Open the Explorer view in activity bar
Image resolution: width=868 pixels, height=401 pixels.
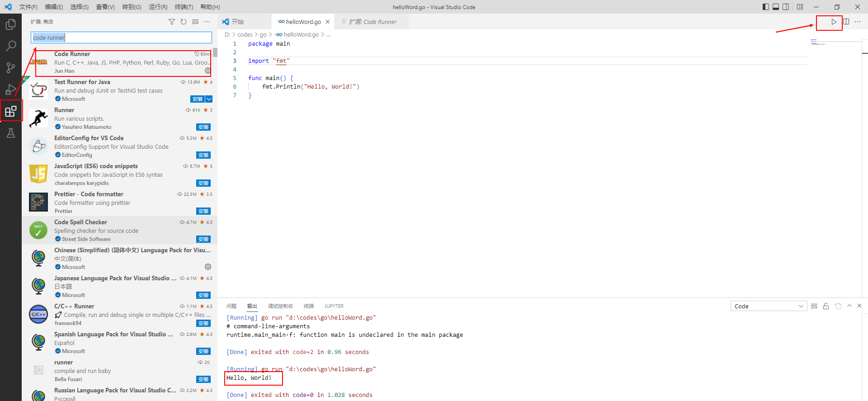coord(11,24)
